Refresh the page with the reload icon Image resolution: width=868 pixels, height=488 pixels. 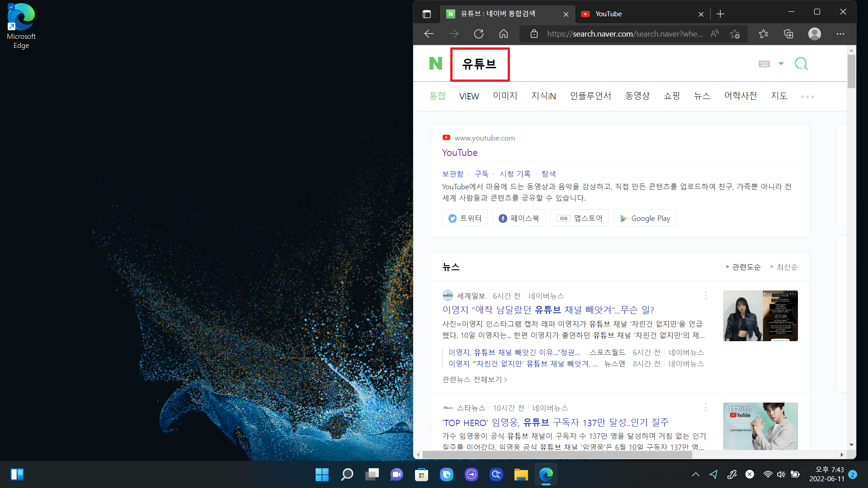[x=479, y=34]
